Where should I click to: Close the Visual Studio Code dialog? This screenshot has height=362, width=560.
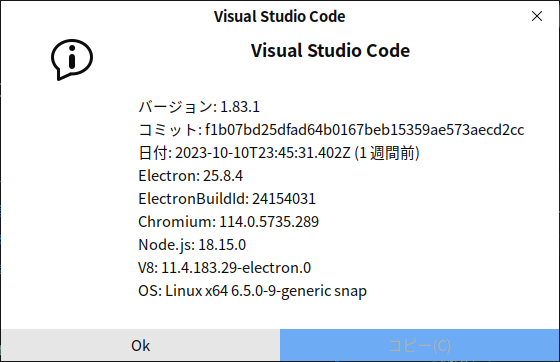tap(537, 16)
